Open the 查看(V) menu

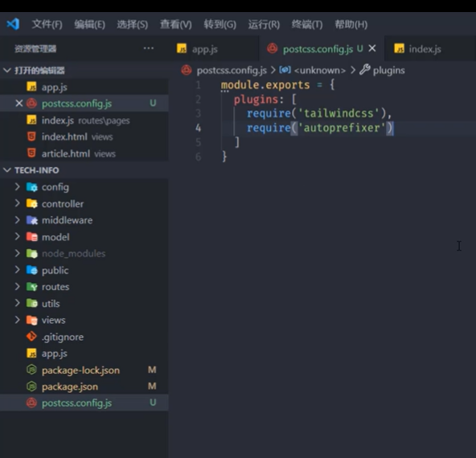pos(176,24)
